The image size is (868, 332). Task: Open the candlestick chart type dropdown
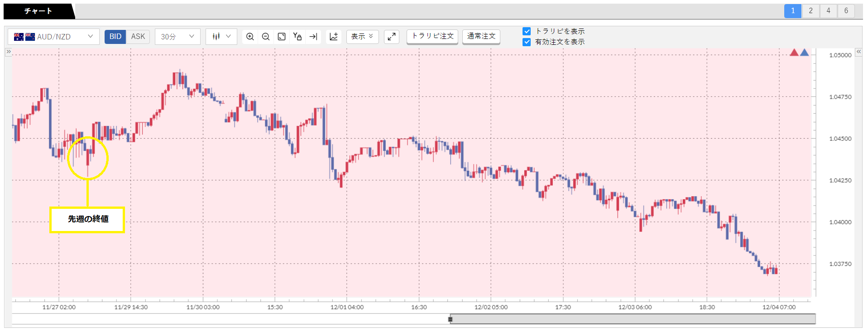tap(221, 37)
